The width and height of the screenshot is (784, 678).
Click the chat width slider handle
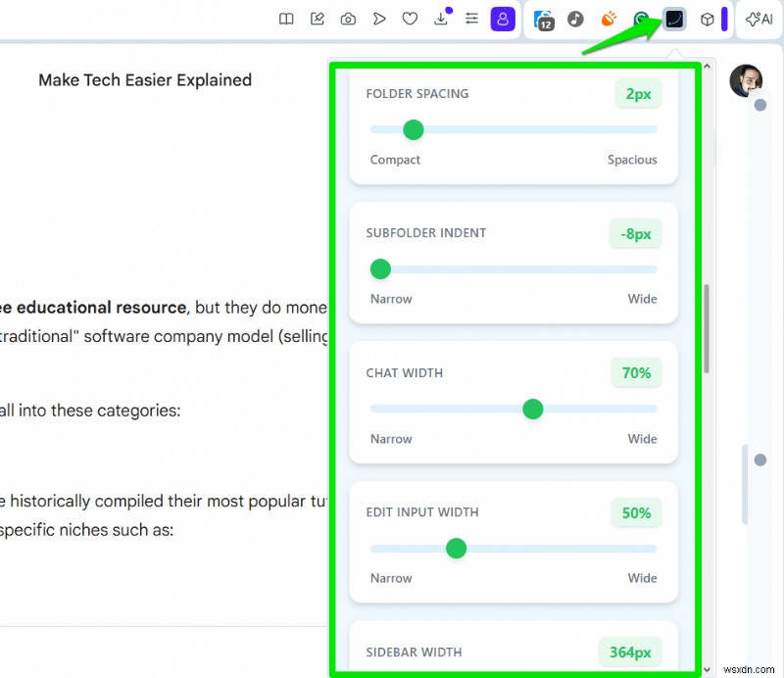(532, 409)
